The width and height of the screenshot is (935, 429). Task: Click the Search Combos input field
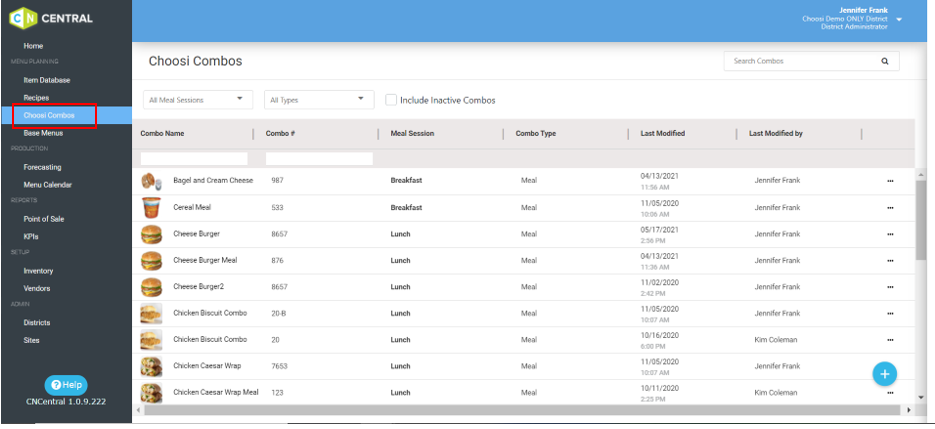(802, 61)
